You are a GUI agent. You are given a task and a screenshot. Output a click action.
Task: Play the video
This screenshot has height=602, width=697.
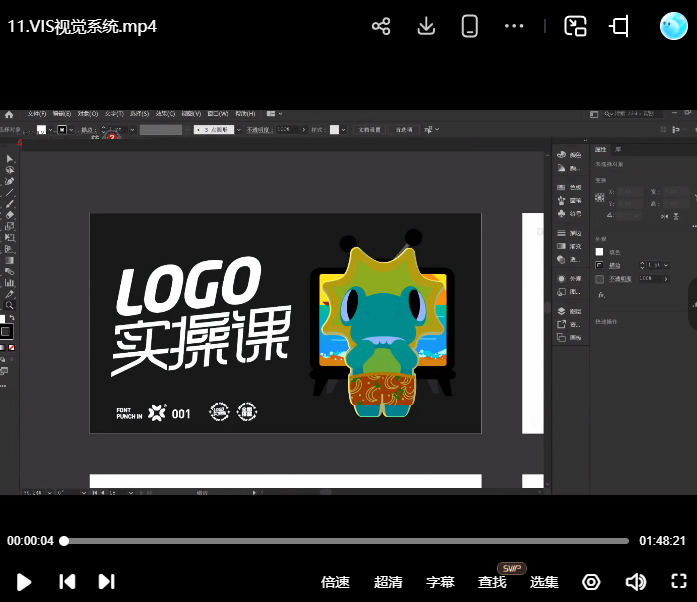click(25, 582)
